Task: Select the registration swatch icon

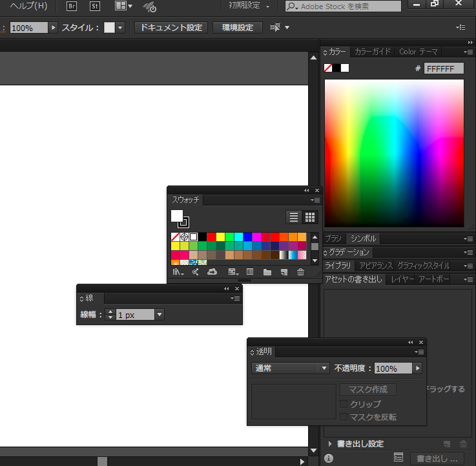Action: click(x=184, y=237)
